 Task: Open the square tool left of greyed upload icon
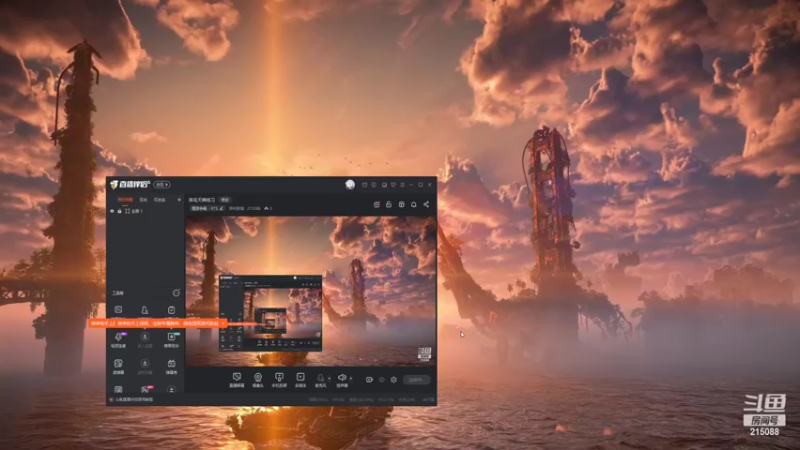coord(118,366)
